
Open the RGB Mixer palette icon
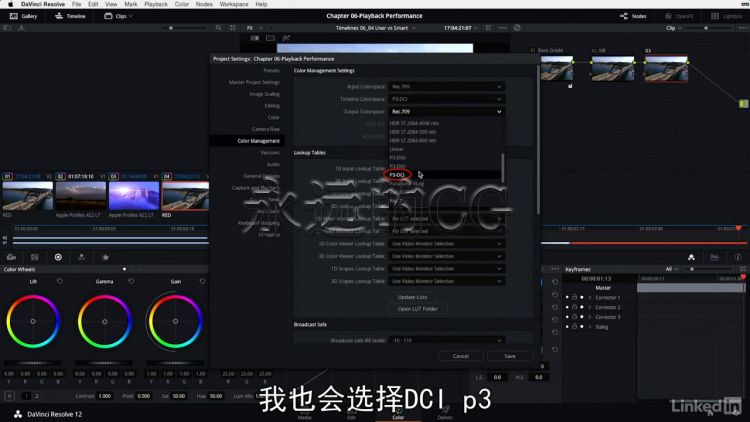[81, 257]
